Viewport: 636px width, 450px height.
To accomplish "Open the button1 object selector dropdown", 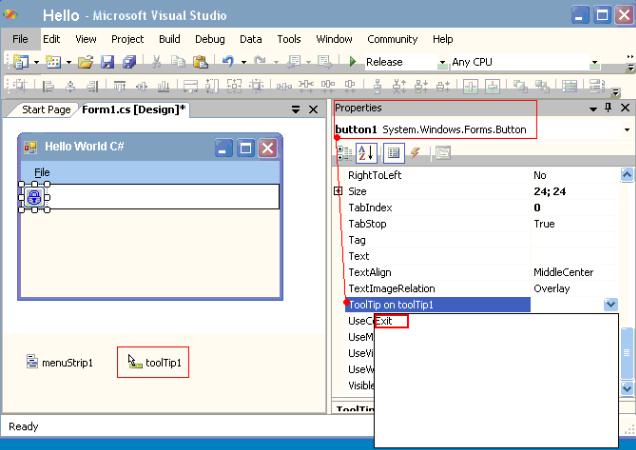I will [x=627, y=130].
